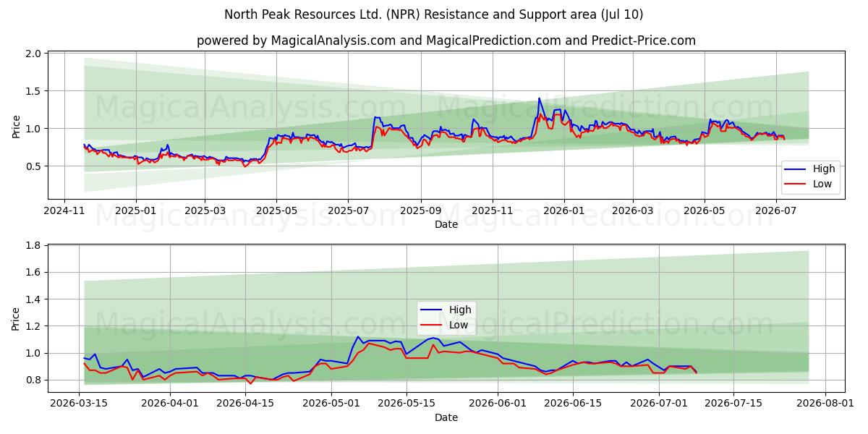Click the '2026-01' date tick
Image resolution: width=868 pixels, height=434 pixels.
(563, 210)
